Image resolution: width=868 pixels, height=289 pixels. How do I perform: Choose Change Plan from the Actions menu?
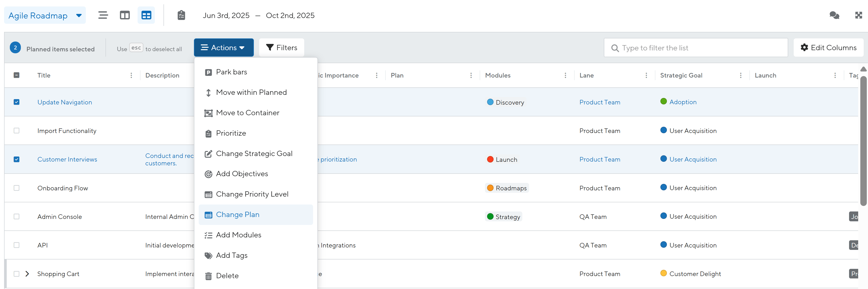[238, 215]
